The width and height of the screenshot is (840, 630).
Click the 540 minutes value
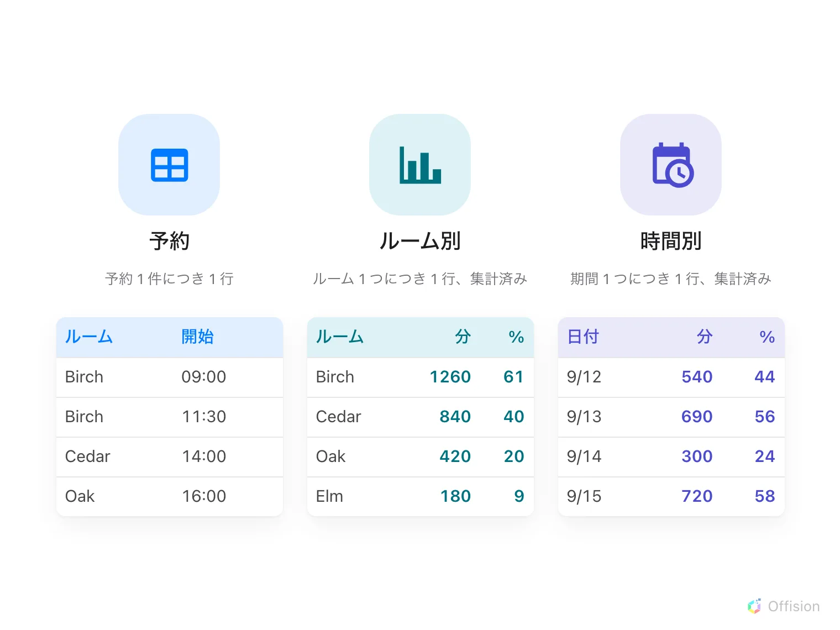pos(697,377)
